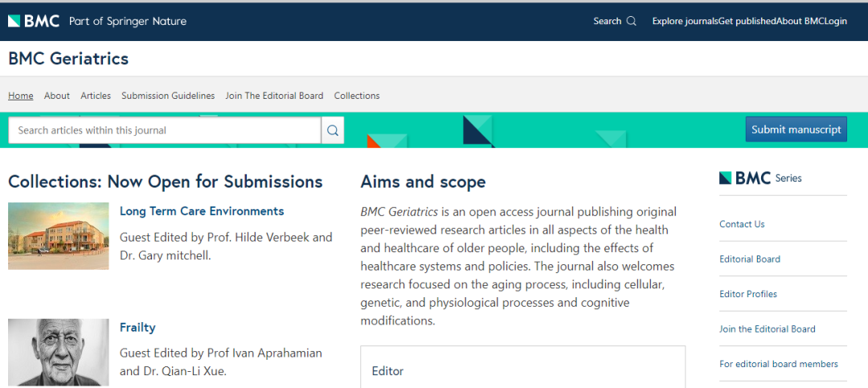Go to the Home tab
The height and width of the screenshot is (388, 868).
21,96
